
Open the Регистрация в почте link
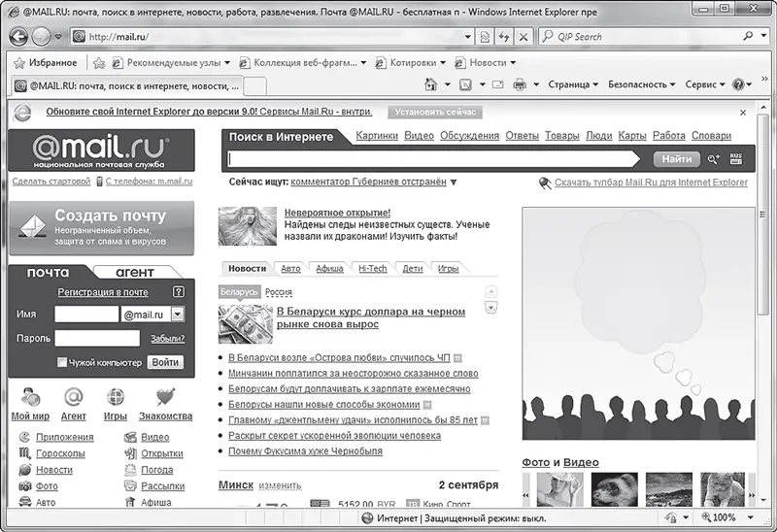point(103,292)
